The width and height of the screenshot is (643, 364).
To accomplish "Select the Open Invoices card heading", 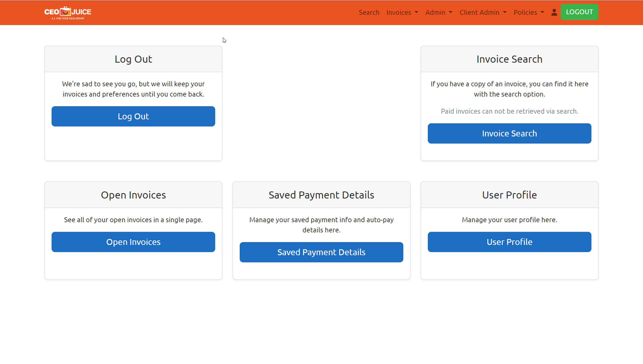I will coord(133,195).
